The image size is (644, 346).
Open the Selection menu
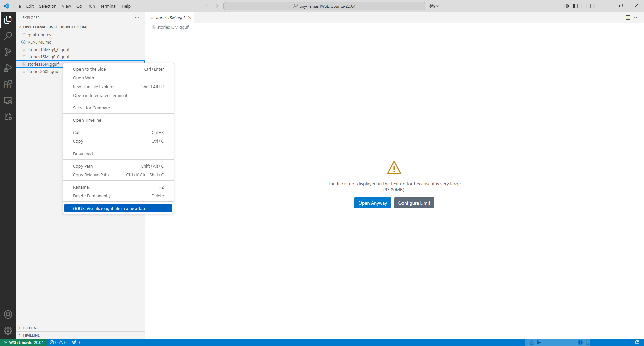[48, 6]
